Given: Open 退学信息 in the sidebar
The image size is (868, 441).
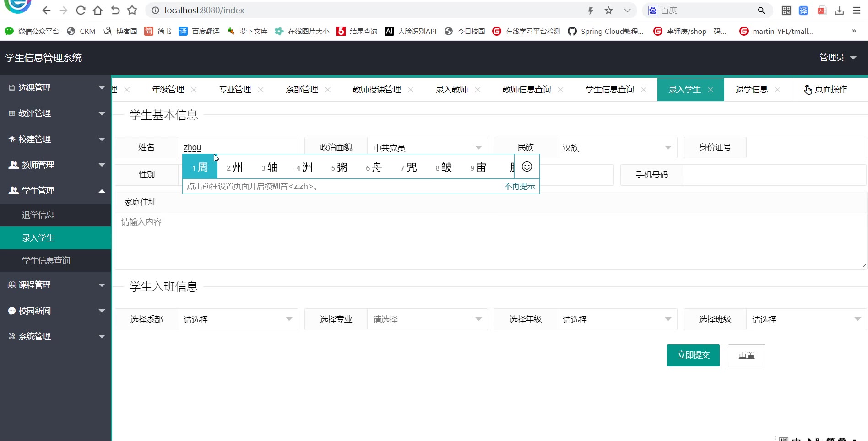Looking at the screenshot, I should [x=55, y=215].
